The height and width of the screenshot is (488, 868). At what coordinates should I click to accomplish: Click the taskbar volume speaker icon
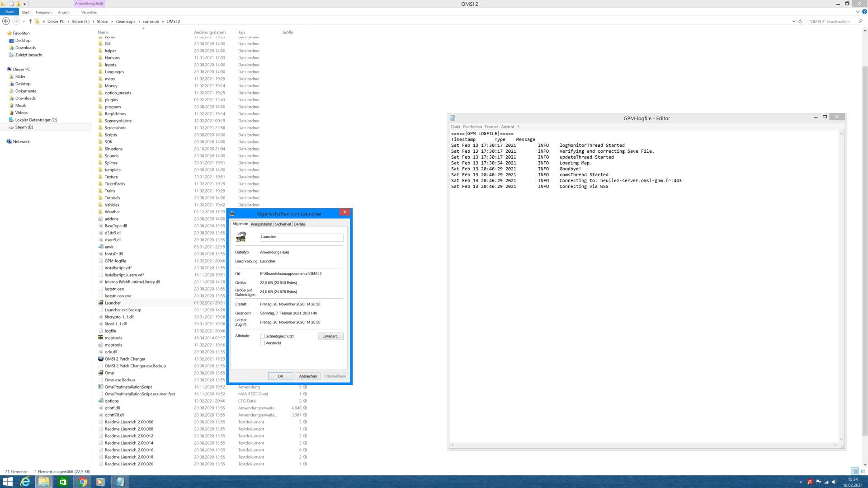[x=834, y=482]
